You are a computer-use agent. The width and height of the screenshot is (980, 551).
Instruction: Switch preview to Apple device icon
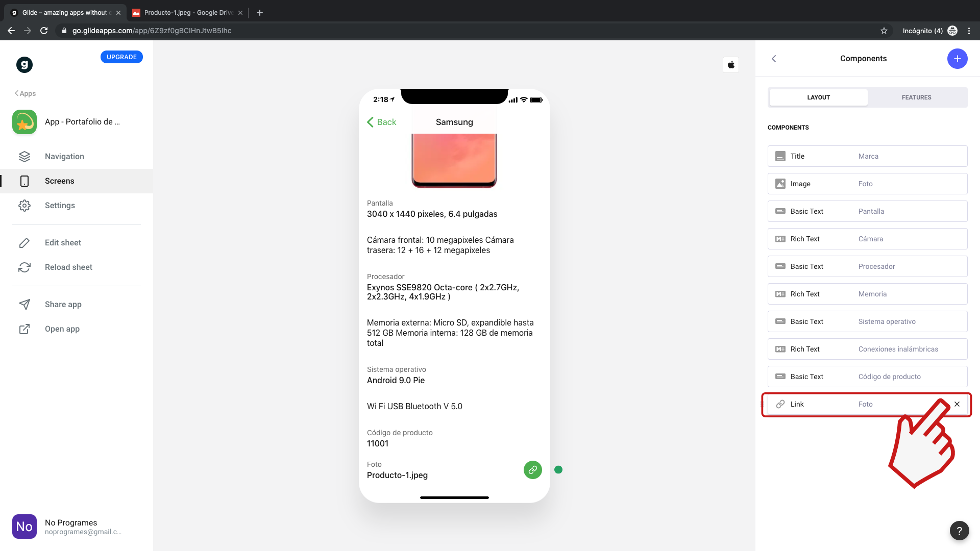(x=731, y=65)
